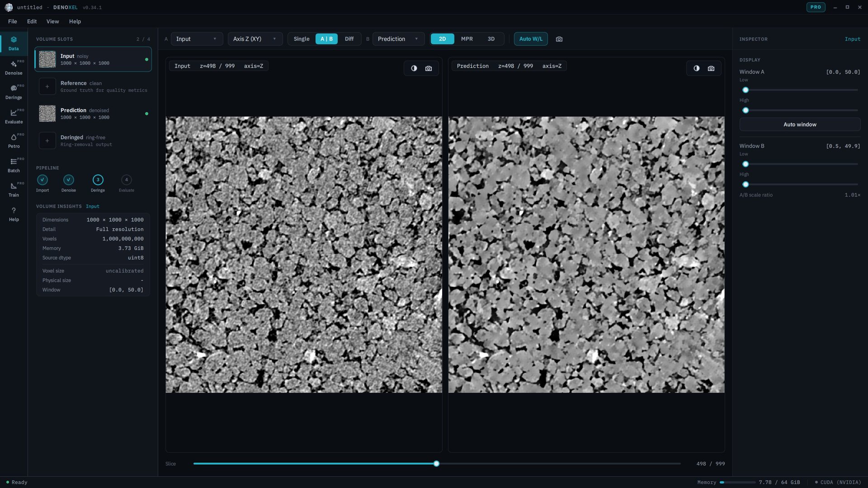Viewport: 868px width, 488px height.
Task: Capture snapshot of the Input viewer
Action: pos(428,68)
